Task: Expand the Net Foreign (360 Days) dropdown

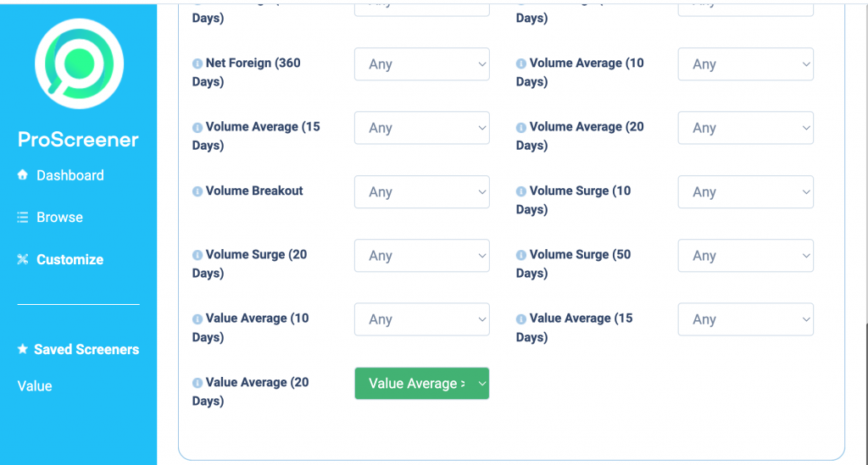Action: pos(422,64)
